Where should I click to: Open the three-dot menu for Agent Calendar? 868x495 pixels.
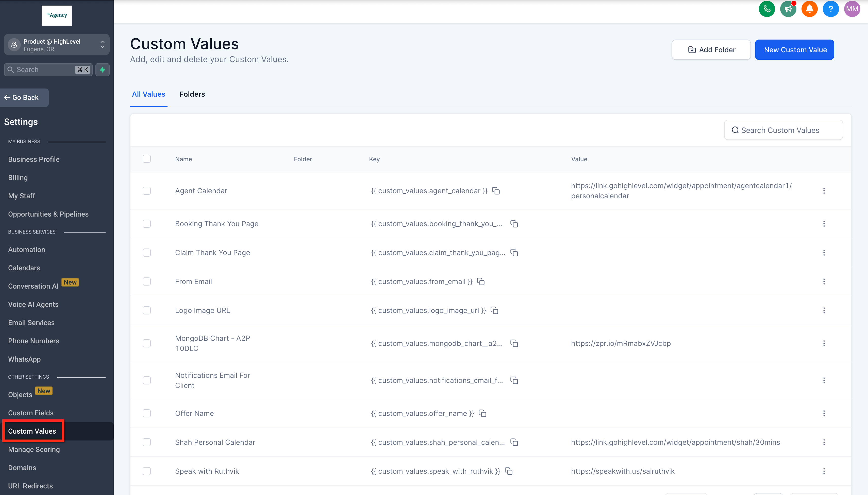[824, 191]
